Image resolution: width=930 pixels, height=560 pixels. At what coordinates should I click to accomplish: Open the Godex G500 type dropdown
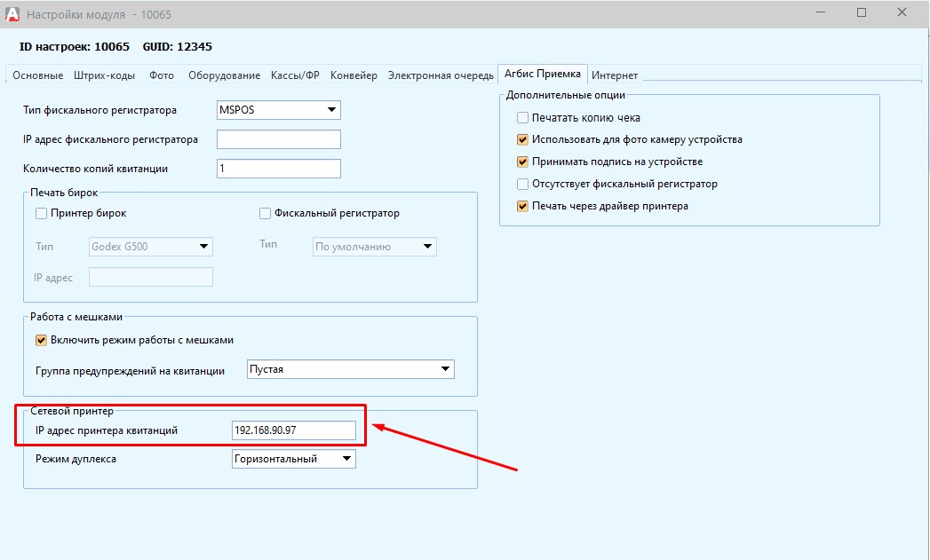tap(151, 247)
